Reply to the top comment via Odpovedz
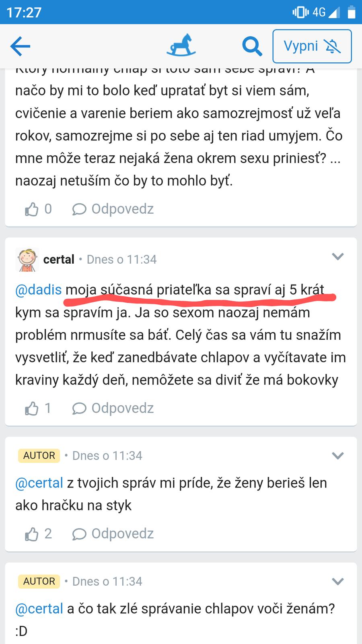The width and height of the screenshot is (362, 644). point(113,209)
